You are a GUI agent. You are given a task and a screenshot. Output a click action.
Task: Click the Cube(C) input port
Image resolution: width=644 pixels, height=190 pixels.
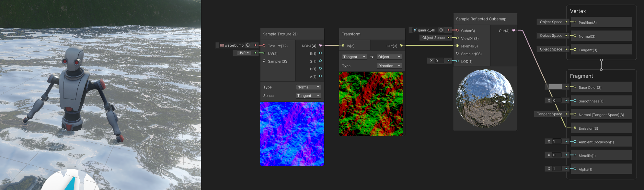point(457,30)
